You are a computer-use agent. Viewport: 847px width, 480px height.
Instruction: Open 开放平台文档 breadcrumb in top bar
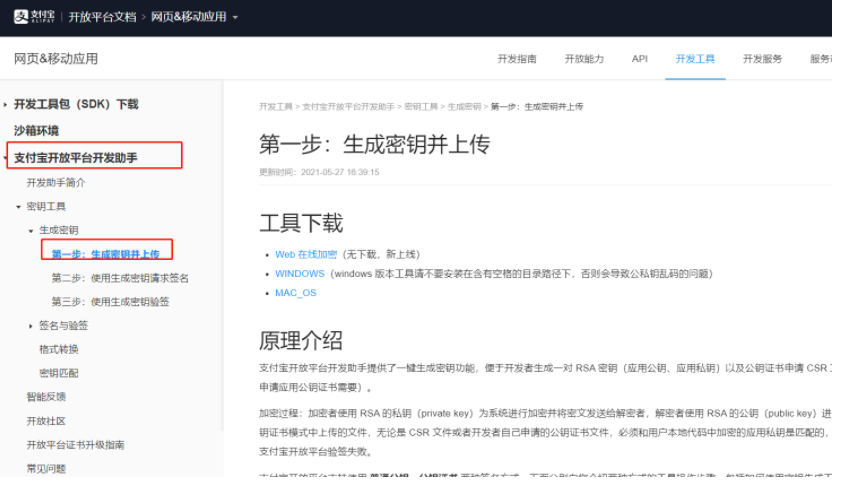click(102, 17)
